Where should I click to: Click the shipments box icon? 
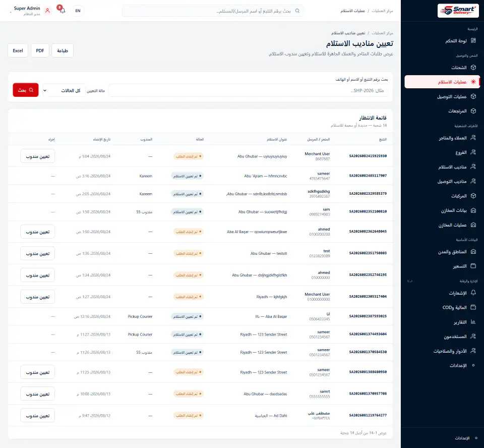pyautogui.click(x=473, y=68)
